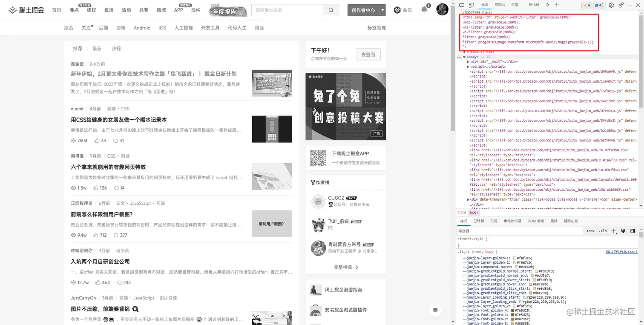Click the like icon showing 33
Image resolution: width=644 pixels, height=325 pixels.
[97, 141]
